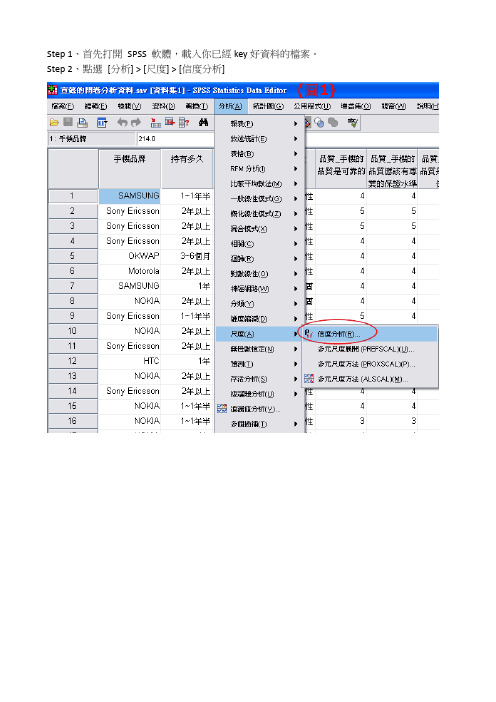Select the highlighted 尺度(A) menu item
Image resolution: width=496 pixels, height=702 pixels.
click(260, 334)
